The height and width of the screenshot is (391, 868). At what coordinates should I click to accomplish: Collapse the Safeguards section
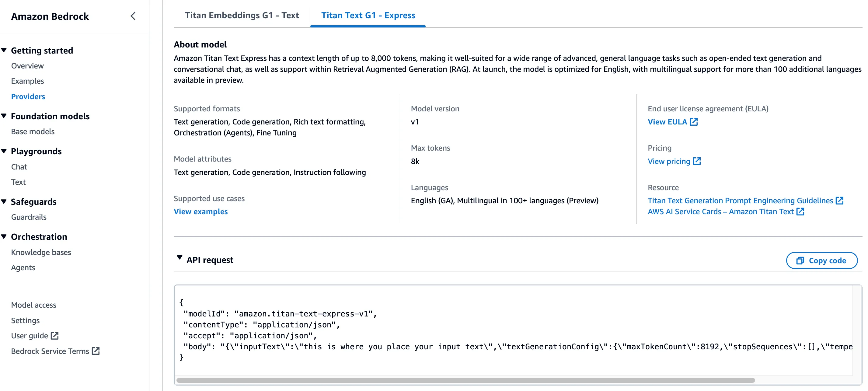(4, 201)
